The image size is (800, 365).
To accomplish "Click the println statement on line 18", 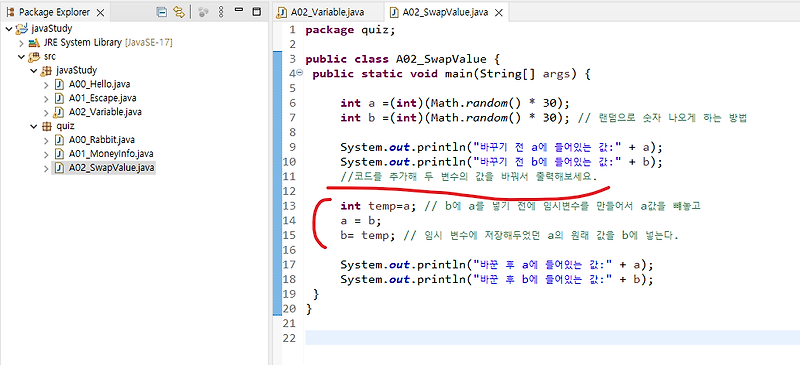I will (497, 280).
